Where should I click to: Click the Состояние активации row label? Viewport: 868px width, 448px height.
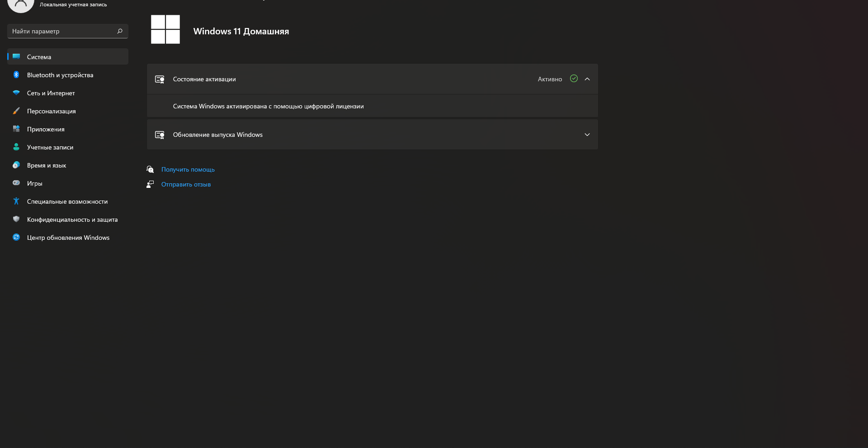click(x=204, y=79)
